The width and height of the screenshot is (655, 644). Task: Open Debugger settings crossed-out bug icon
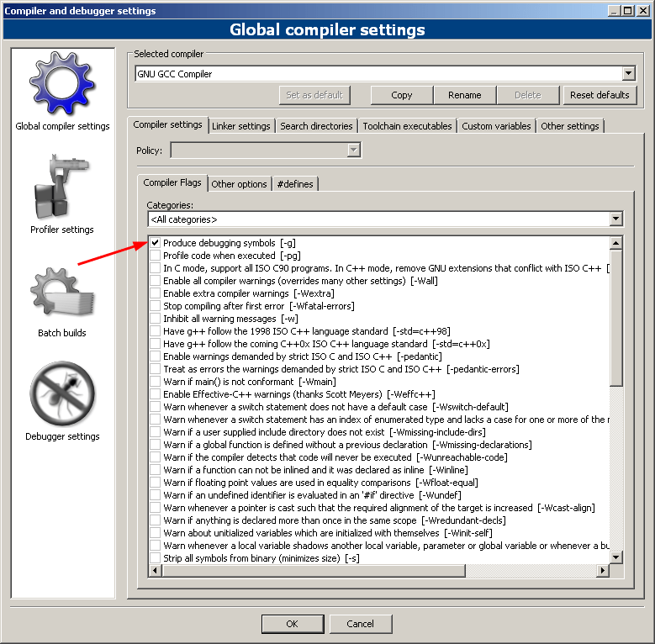62,393
